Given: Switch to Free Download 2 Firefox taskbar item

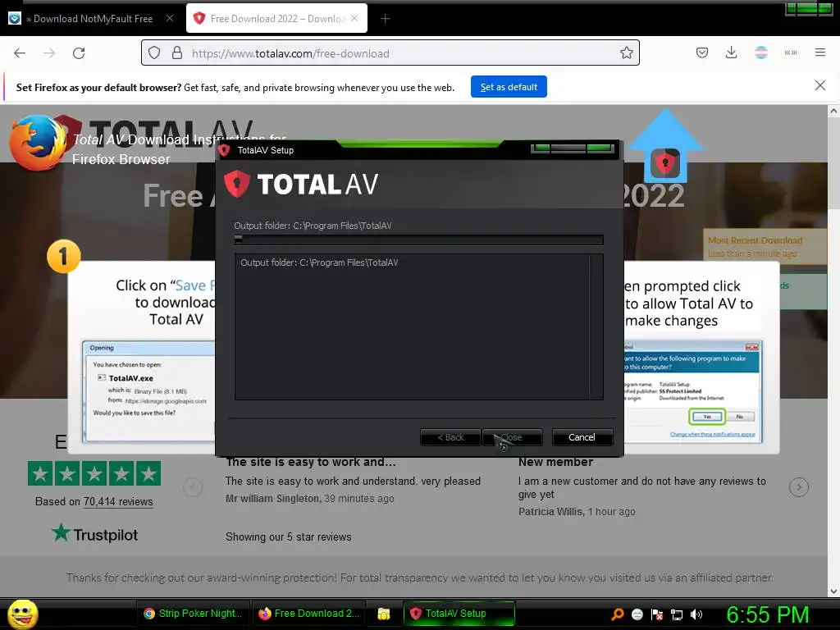Looking at the screenshot, I should pyautogui.click(x=308, y=614).
